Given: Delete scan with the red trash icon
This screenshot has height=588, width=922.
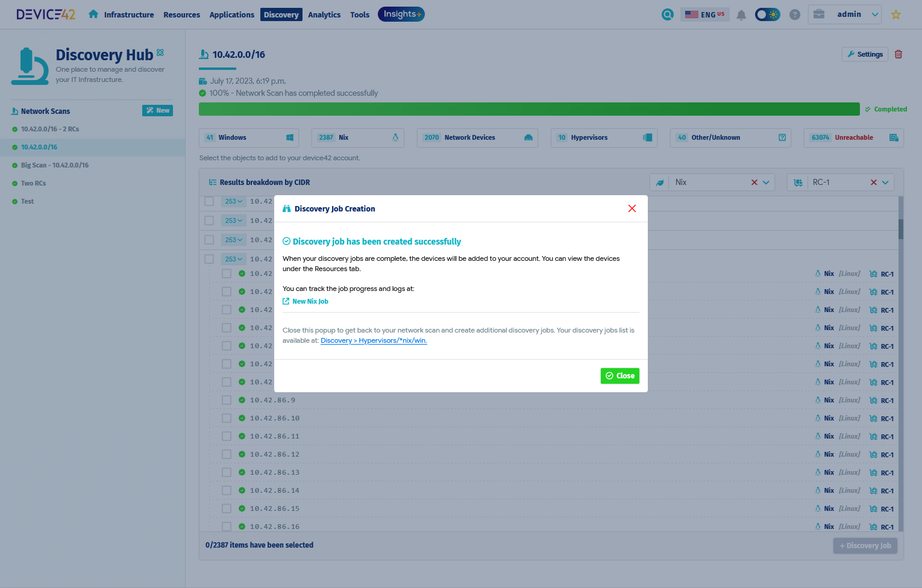Looking at the screenshot, I should 898,54.
